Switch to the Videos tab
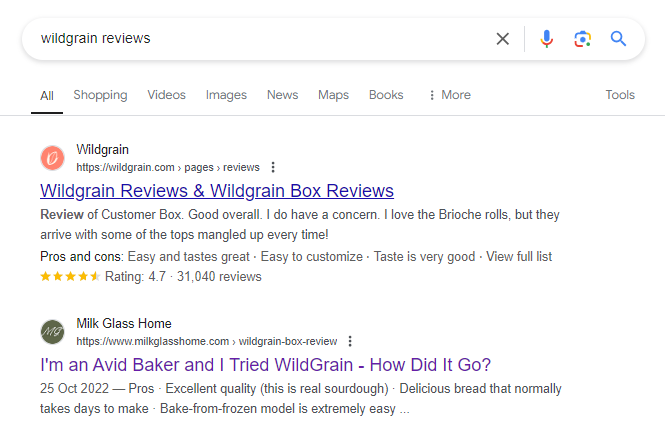 click(166, 95)
